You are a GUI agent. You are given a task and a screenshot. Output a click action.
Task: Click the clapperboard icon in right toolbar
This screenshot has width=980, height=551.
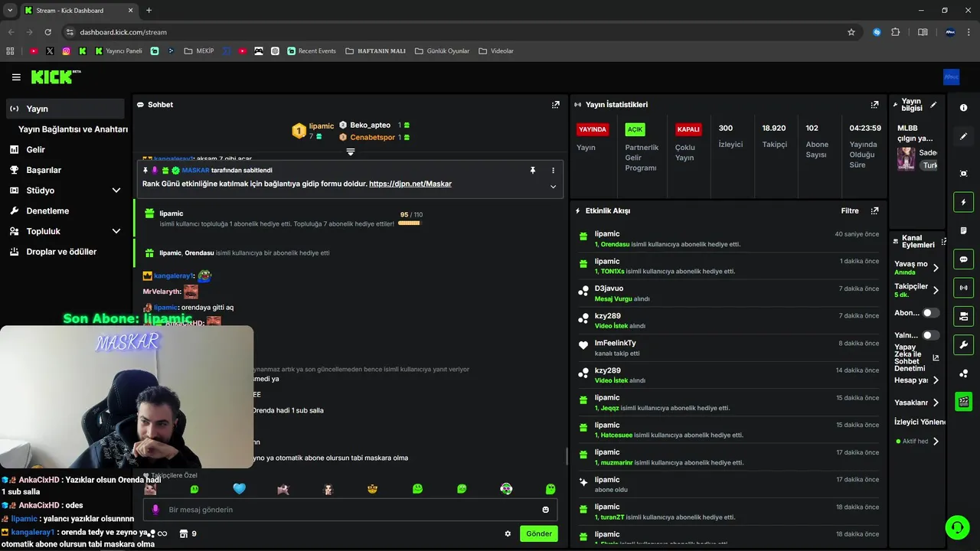coord(964,401)
